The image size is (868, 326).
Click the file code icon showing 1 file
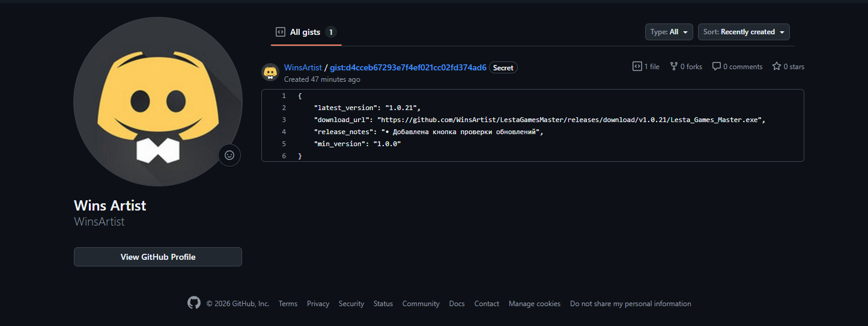[637, 67]
